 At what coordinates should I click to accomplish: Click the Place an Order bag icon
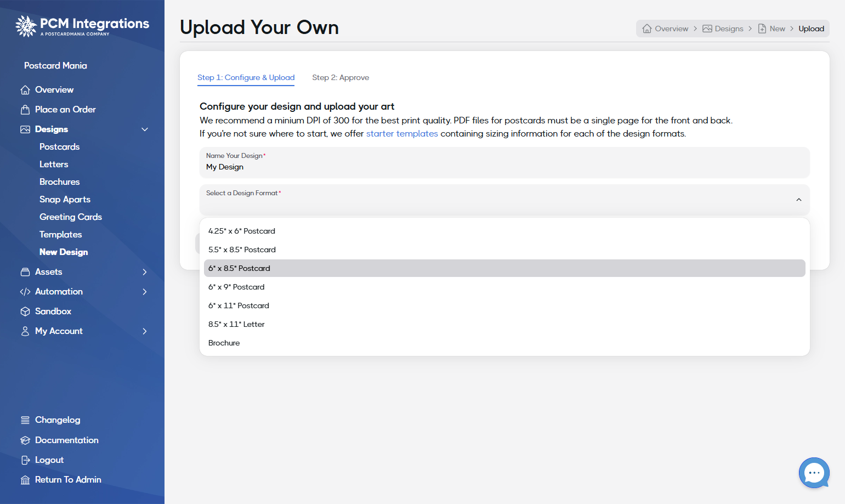[x=25, y=110]
